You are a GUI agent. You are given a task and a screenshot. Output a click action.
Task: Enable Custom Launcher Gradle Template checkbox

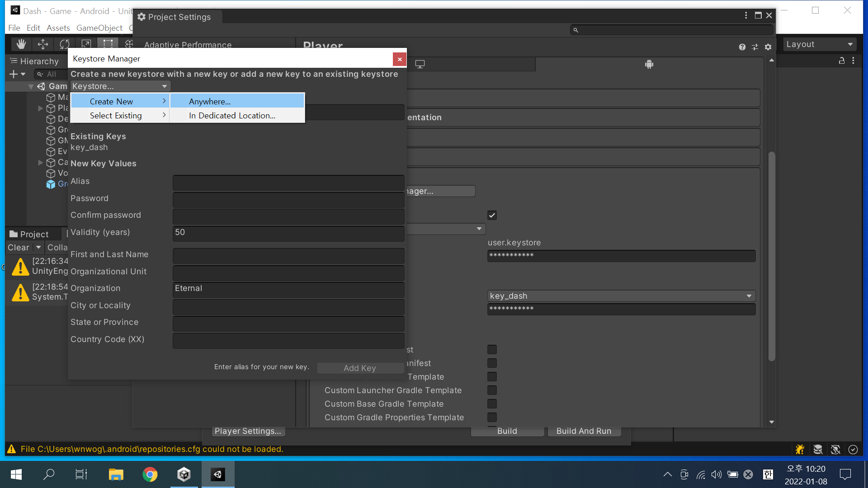(x=492, y=390)
